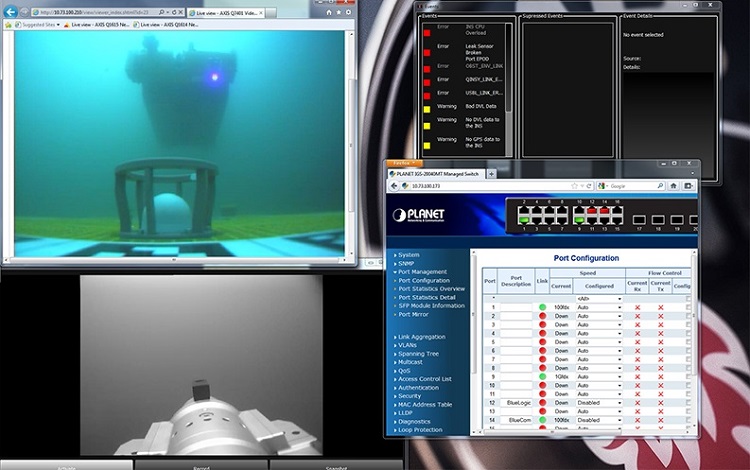Open the Port Mirror link
This screenshot has height=470, width=750.
tap(411, 314)
